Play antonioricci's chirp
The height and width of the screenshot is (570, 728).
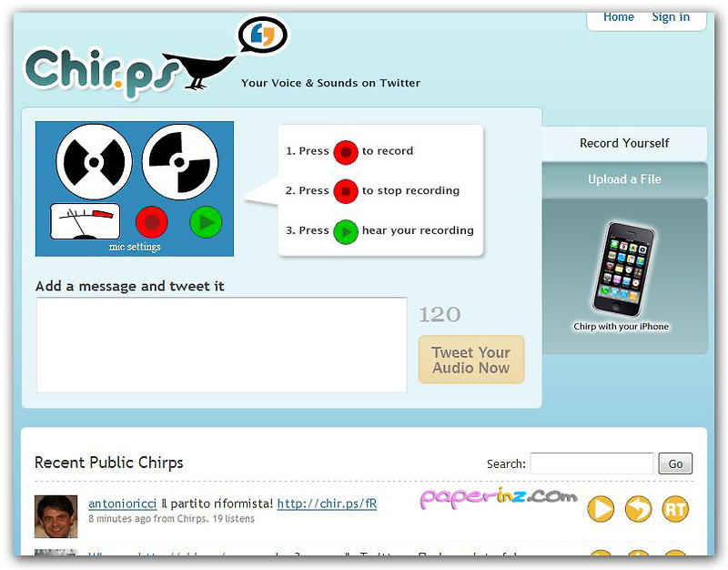click(601, 509)
